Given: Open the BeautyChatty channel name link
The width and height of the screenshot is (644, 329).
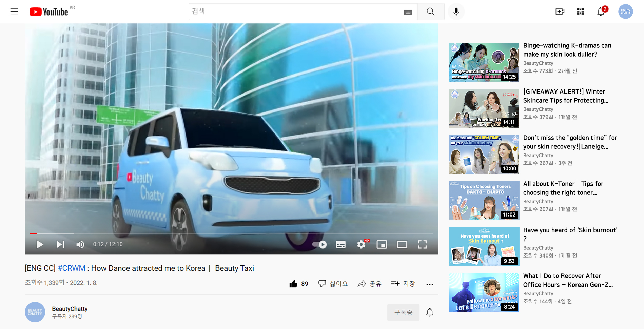Looking at the screenshot, I should tap(70, 309).
